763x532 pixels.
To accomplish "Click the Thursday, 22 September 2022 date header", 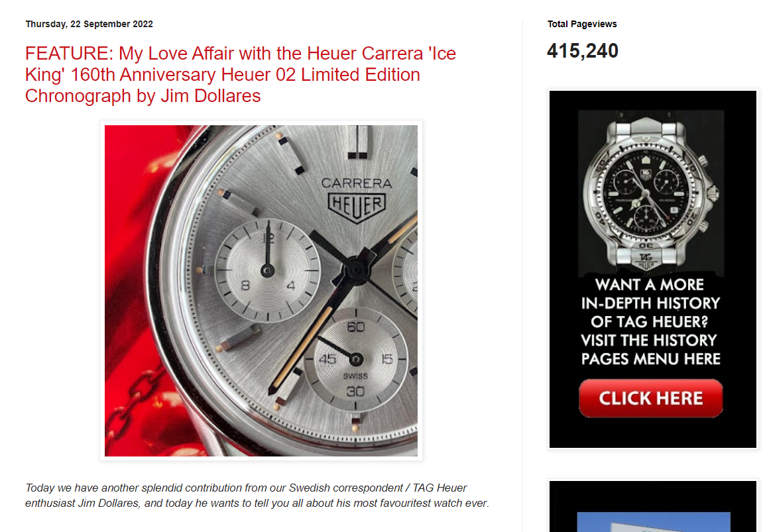I will point(89,24).
